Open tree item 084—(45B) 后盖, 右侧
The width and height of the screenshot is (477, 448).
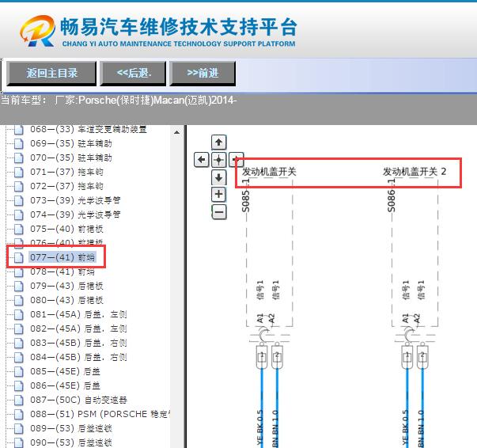coord(78,357)
